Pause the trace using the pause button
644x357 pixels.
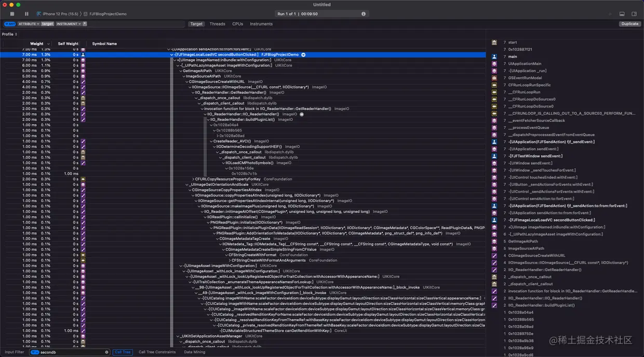click(x=26, y=14)
